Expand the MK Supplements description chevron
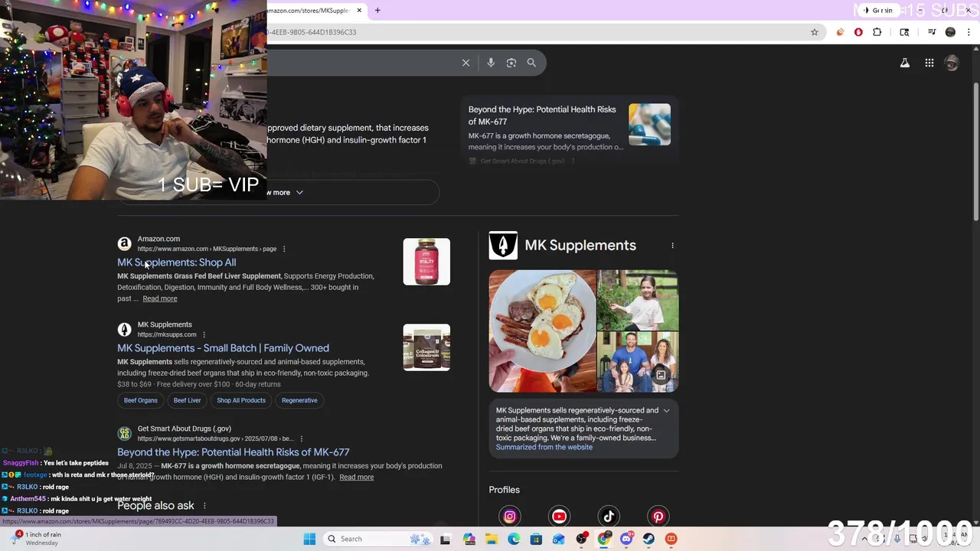980x551 pixels. click(666, 411)
